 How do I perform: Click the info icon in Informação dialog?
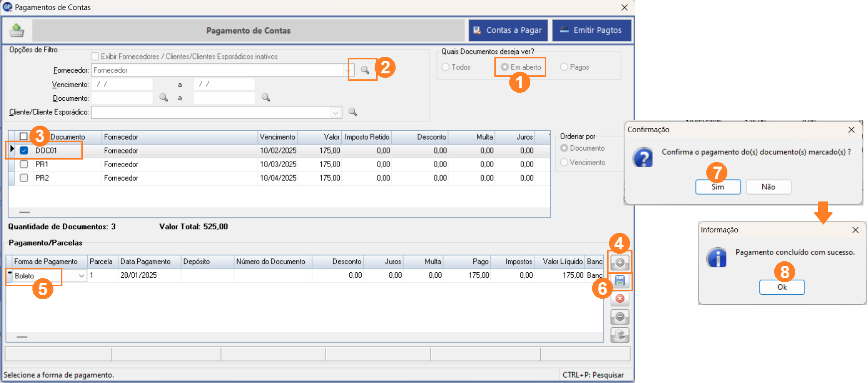tap(717, 257)
